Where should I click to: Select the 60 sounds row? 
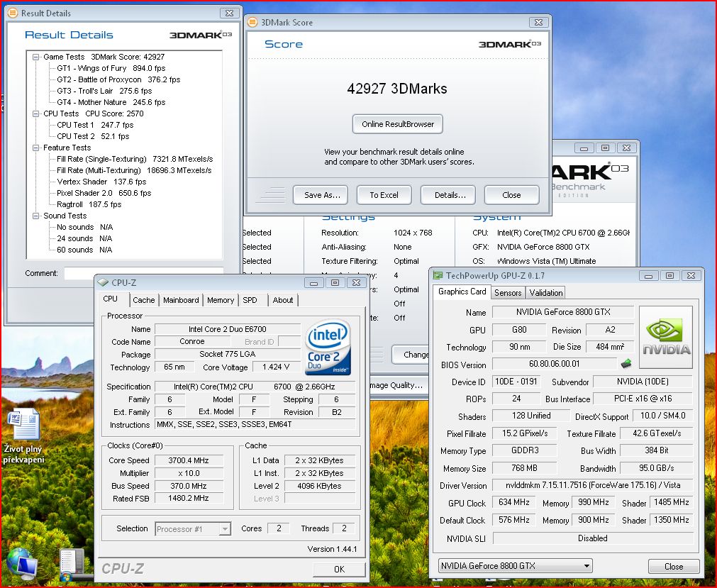84,250
